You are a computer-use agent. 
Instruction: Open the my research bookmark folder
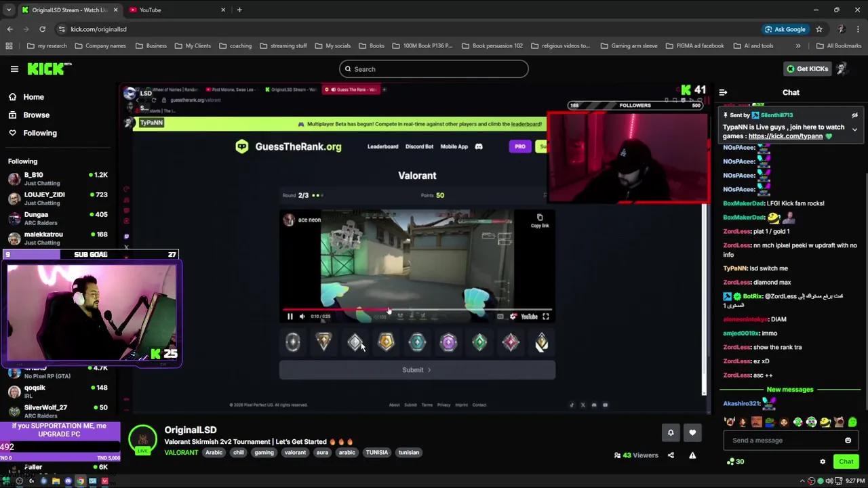[47, 46]
